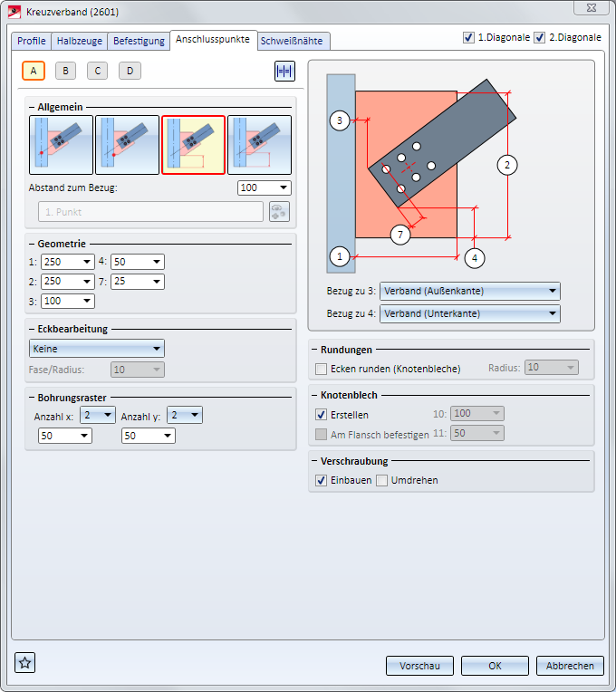Viewport: 616px width, 692px height.
Task: Enable Ecken runden (Knotenbleche) checkbox
Action: [322, 369]
